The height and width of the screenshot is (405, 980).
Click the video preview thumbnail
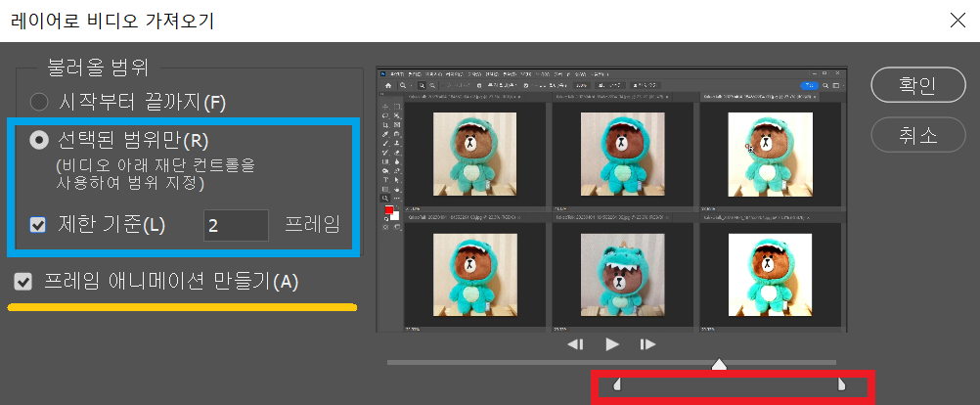click(612, 200)
